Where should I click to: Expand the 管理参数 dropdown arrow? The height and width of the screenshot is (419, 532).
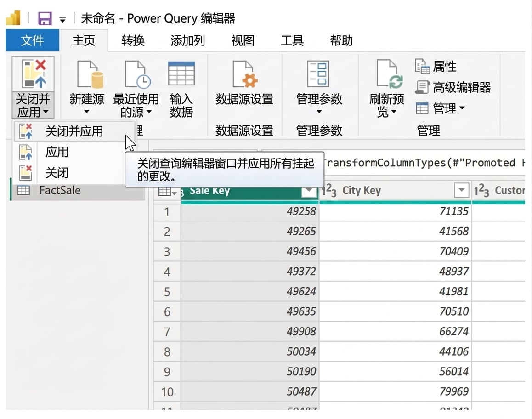(x=319, y=111)
